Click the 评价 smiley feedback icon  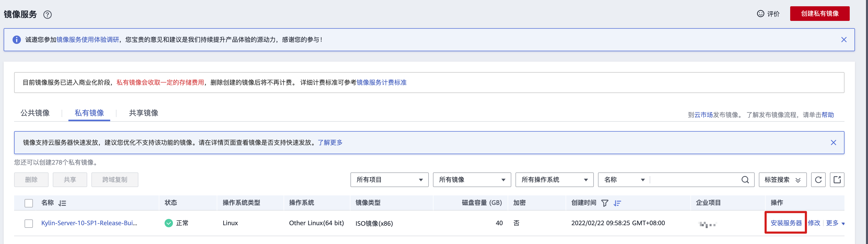click(x=760, y=14)
